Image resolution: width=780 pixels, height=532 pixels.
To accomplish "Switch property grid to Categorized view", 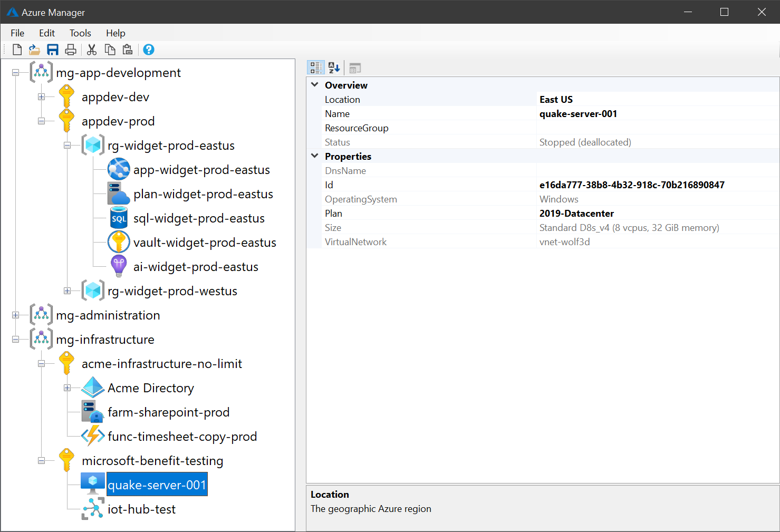I will [316, 67].
